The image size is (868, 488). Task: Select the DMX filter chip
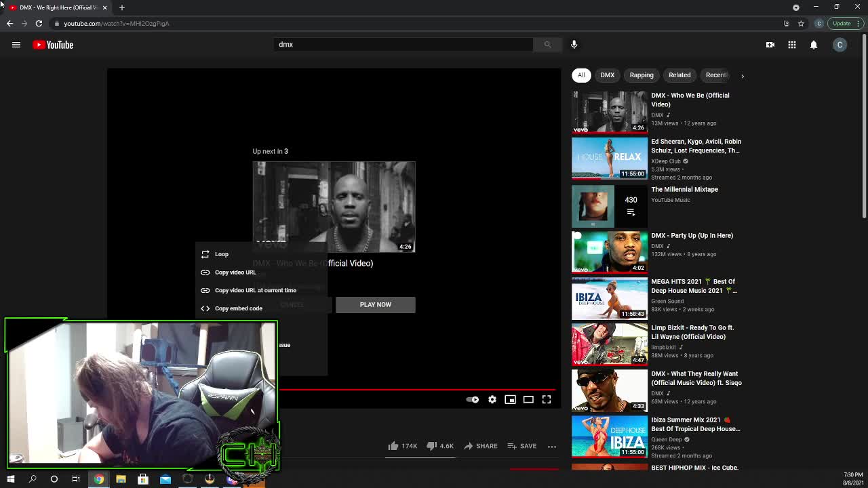pyautogui.click(x=607, y=75)
